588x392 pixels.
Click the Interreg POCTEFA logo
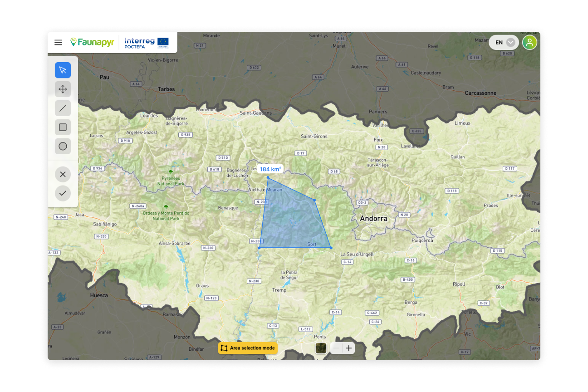146,43
